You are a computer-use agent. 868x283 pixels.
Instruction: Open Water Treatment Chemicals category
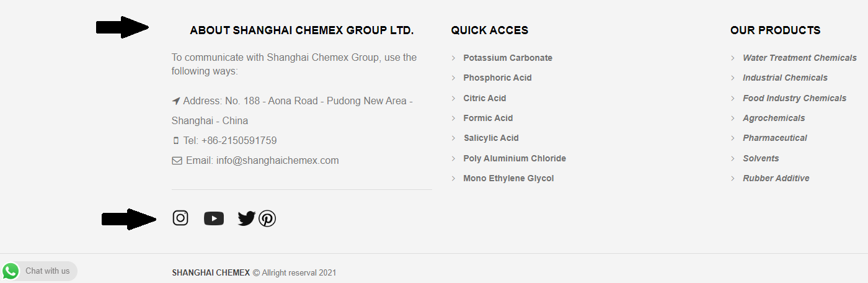point(800,58)
